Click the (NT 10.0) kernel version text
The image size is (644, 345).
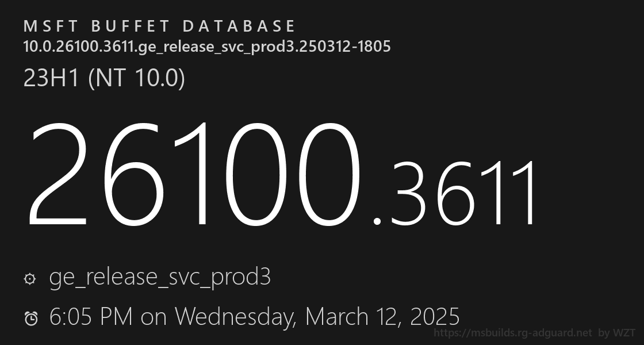136,78
